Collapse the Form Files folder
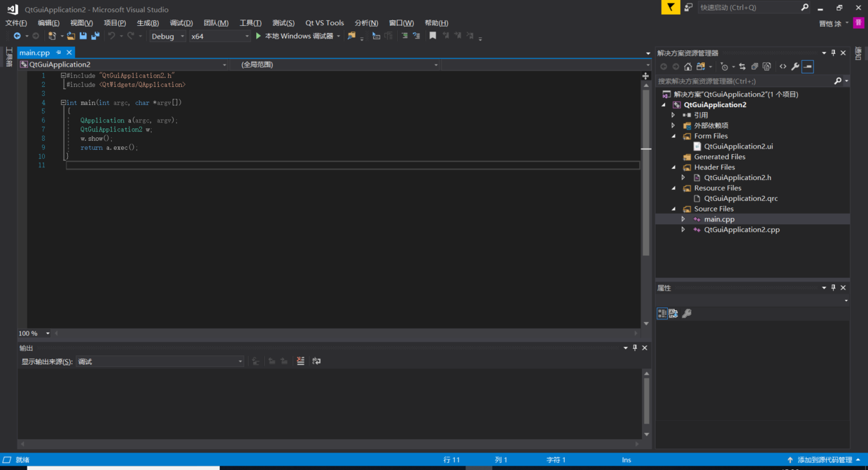The height and width of the screenshot is (470, 868). tap(673, 136)
